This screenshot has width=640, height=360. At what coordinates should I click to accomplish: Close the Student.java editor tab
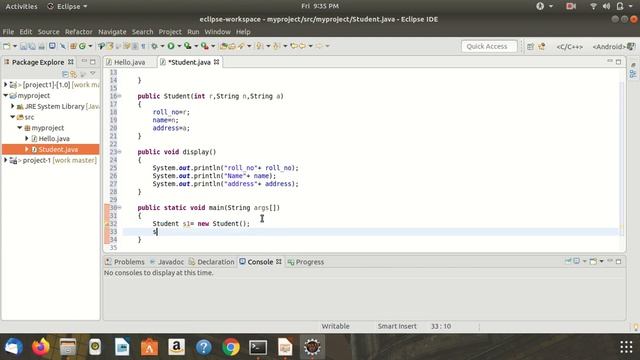tap(216, 62)
